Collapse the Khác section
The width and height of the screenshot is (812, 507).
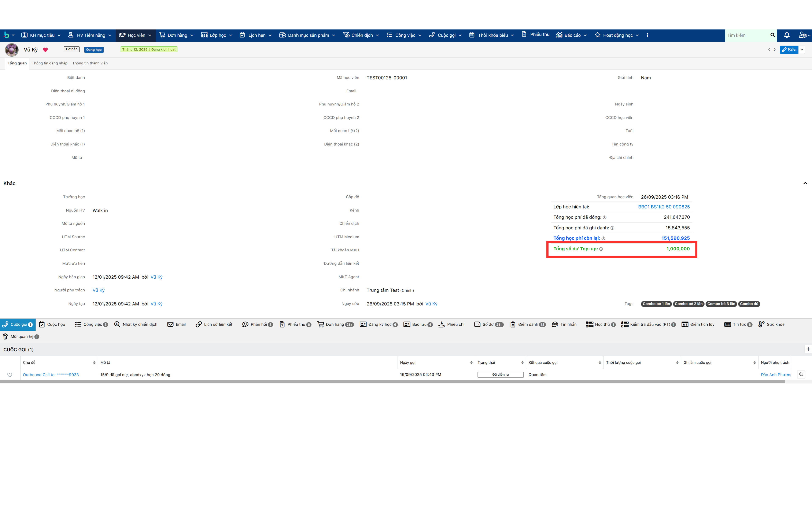click(805, 183)
